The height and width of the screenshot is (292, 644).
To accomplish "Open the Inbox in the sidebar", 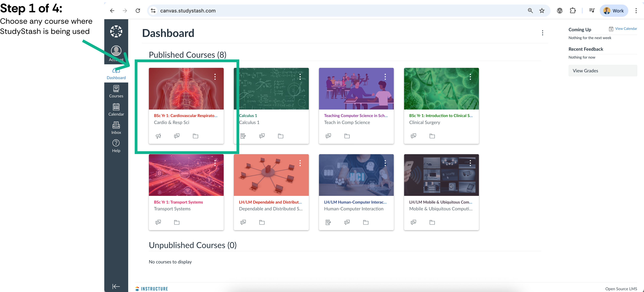I will click(116, 128).
